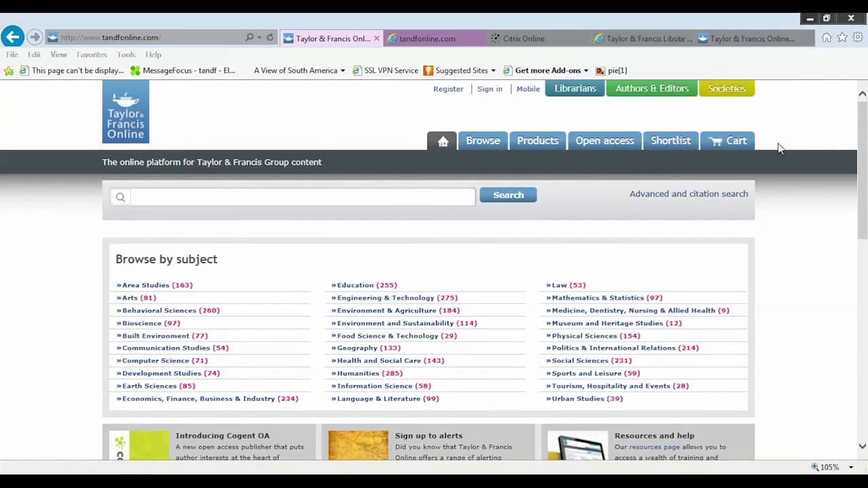Click the browser Forward arrow button

(x=35, y=37)
